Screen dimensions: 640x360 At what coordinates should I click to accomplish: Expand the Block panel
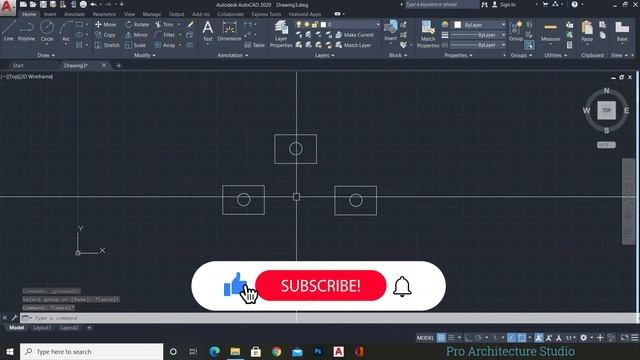398,55
